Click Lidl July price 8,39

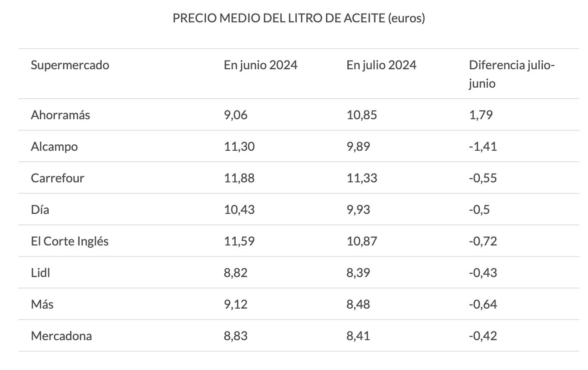(x=358, y=273)
